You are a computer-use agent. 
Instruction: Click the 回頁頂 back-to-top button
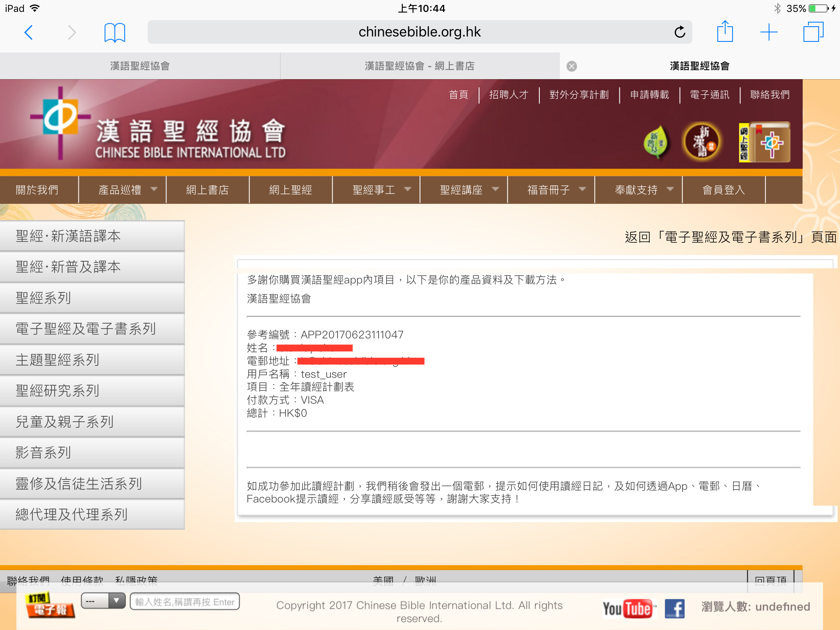click(771, 581)
